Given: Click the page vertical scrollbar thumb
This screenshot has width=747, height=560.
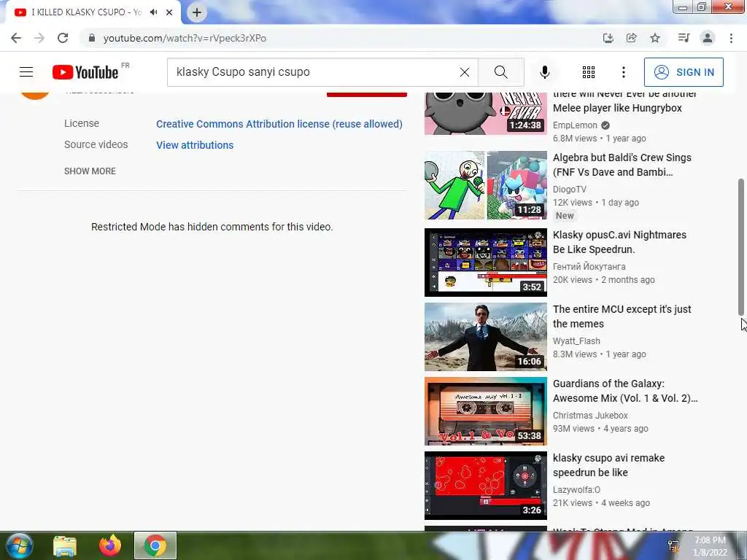Looking at the screenshot, I should (x=741, y=246).
